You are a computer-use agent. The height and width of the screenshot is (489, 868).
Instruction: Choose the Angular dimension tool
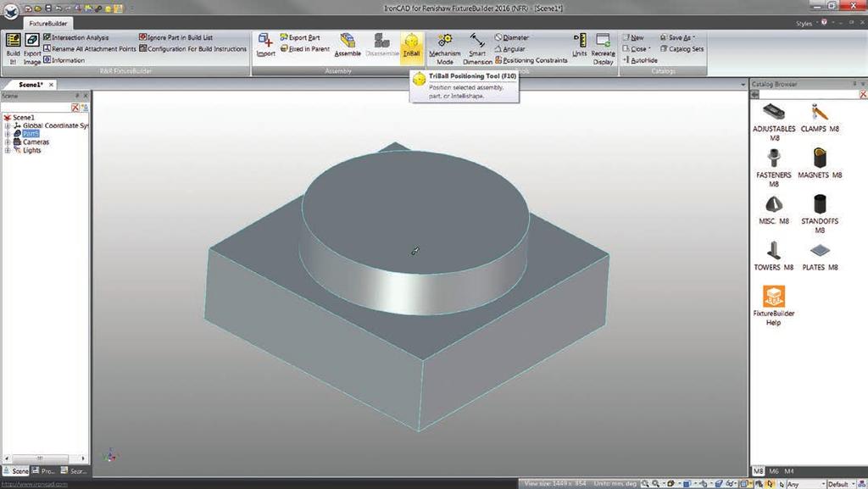coord(509,48)
